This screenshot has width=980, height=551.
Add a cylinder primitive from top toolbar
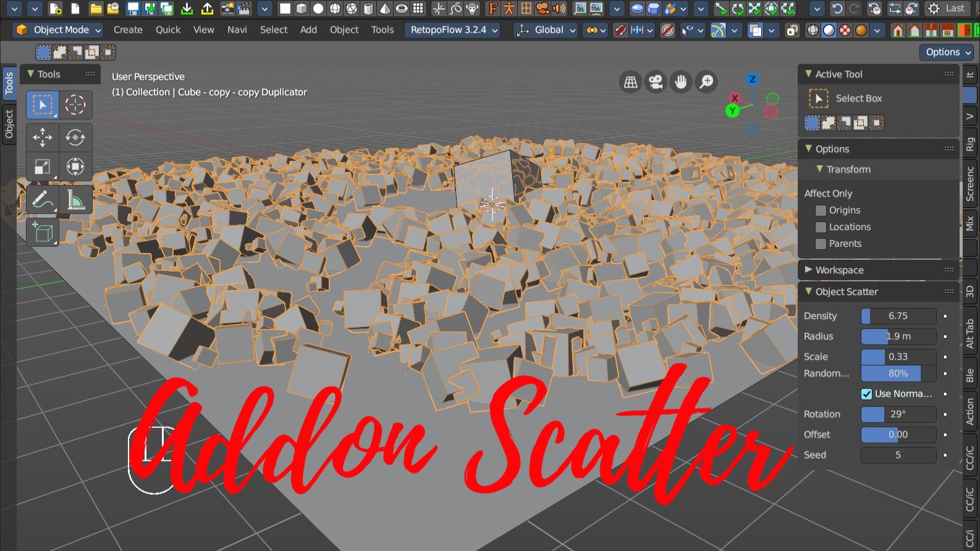368,9
